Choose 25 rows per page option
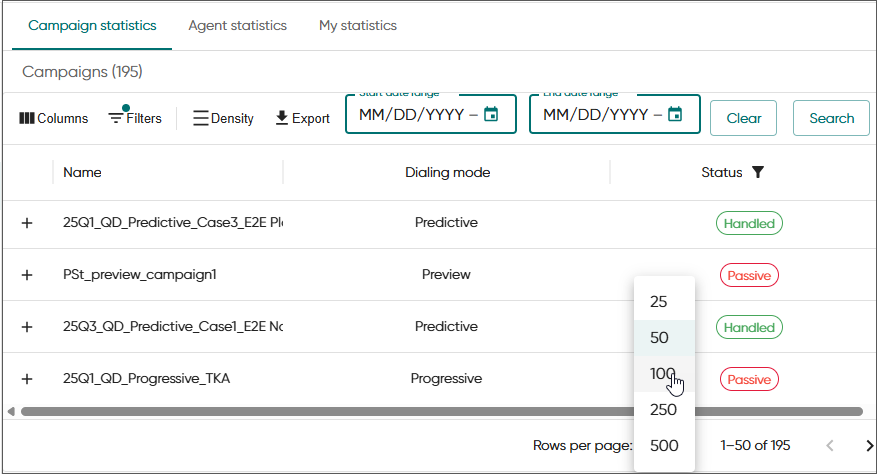This screenshot has height=474, width=877. pos(658,302)
